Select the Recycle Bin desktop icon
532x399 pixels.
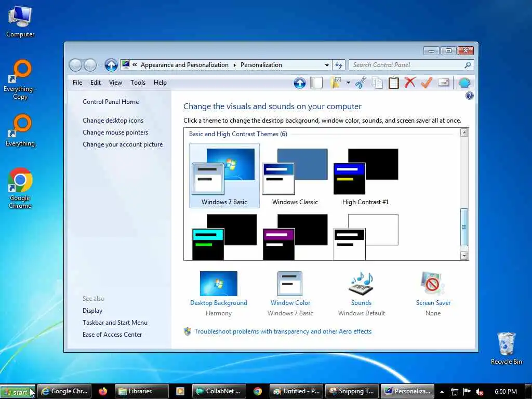point(506,348)
